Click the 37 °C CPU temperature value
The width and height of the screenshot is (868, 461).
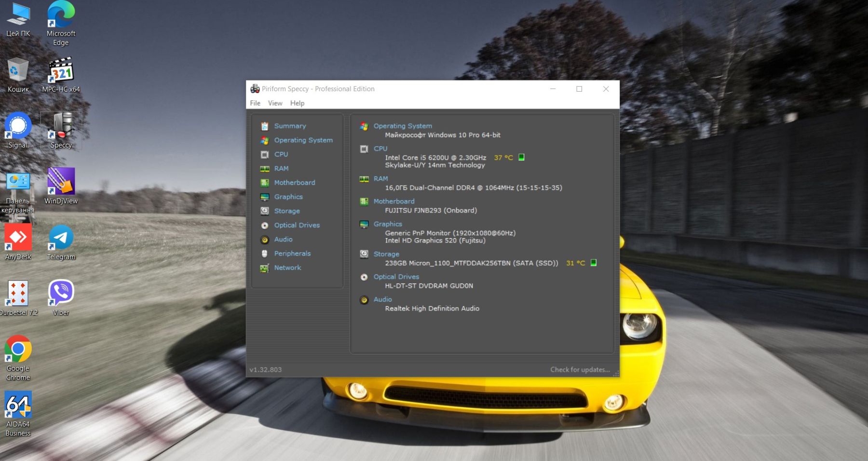click(503, 158)
